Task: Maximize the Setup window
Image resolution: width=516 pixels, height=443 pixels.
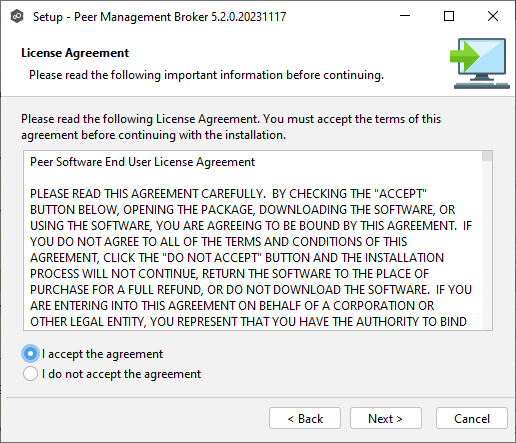Action: pyautogui.click(x=449, y=16)
